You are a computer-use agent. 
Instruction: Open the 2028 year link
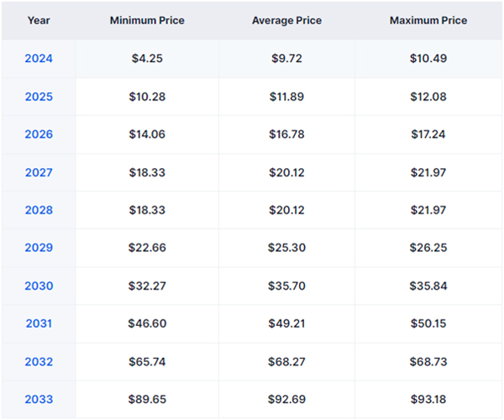tap(39, 210)
